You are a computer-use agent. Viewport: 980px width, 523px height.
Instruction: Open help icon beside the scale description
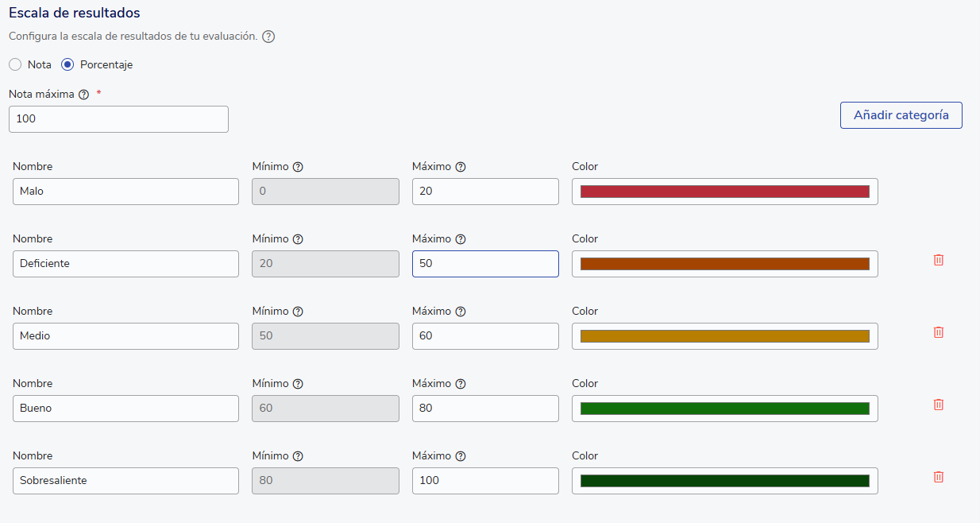click(x=268, y=37)
